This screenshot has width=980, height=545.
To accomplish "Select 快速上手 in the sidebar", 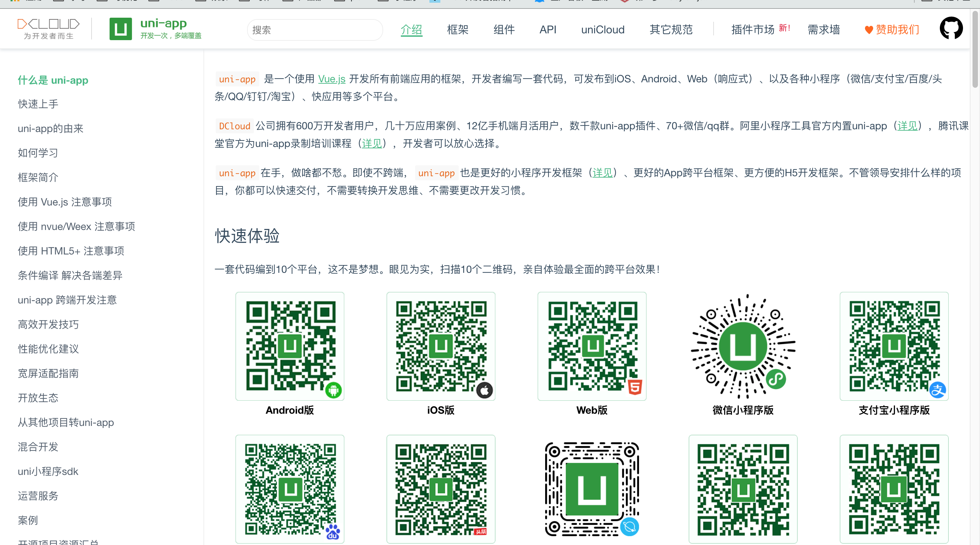I will point(38,104).
